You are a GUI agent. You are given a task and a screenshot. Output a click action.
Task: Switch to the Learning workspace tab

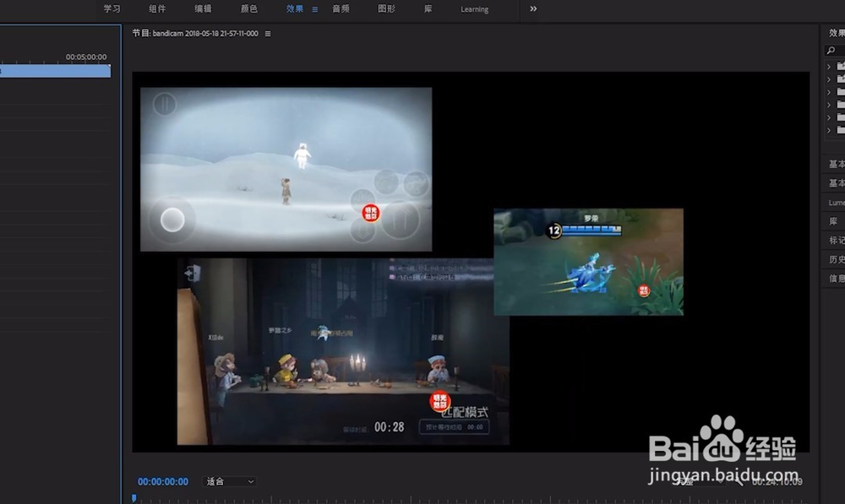[474, 9]
